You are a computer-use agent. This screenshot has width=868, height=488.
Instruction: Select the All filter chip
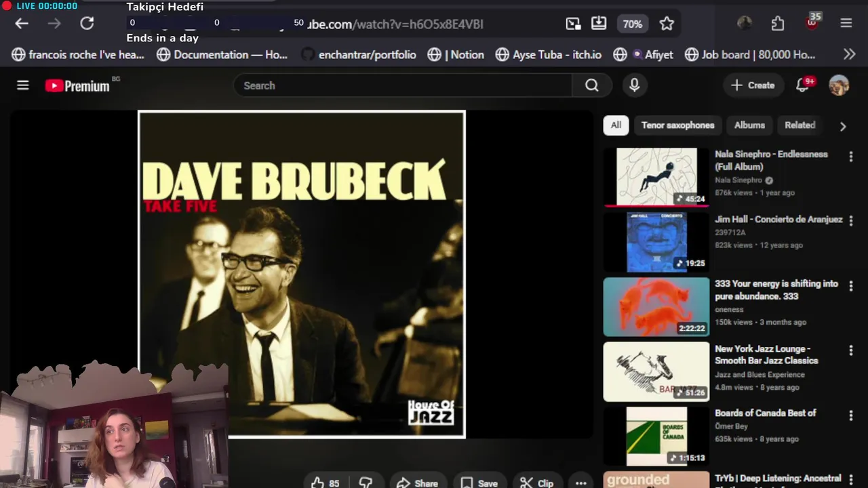616,125
